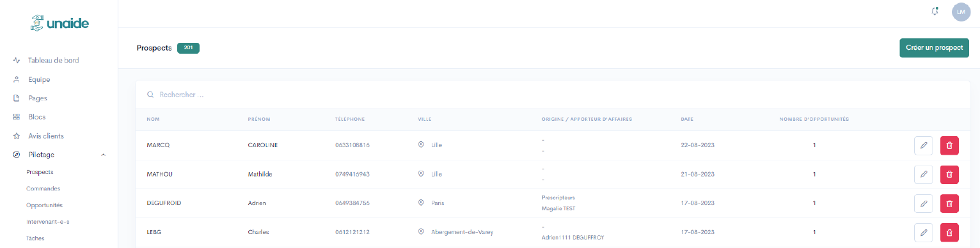
Task: Select the MATHOU name cell
Action: [x=159, y=174]
